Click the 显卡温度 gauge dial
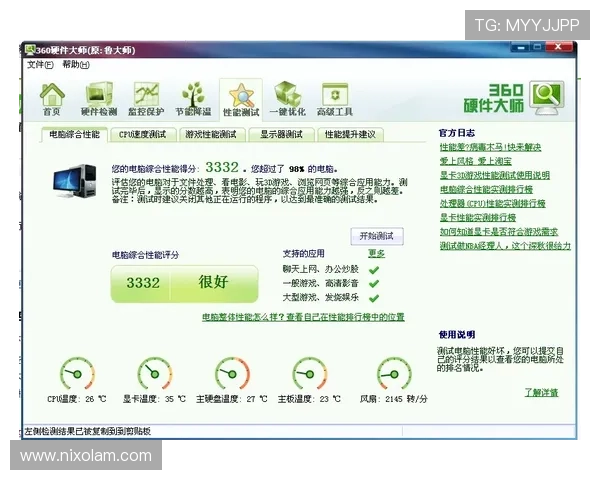The width and height of the screenshot is (600, 480). (x=155, y=374)
